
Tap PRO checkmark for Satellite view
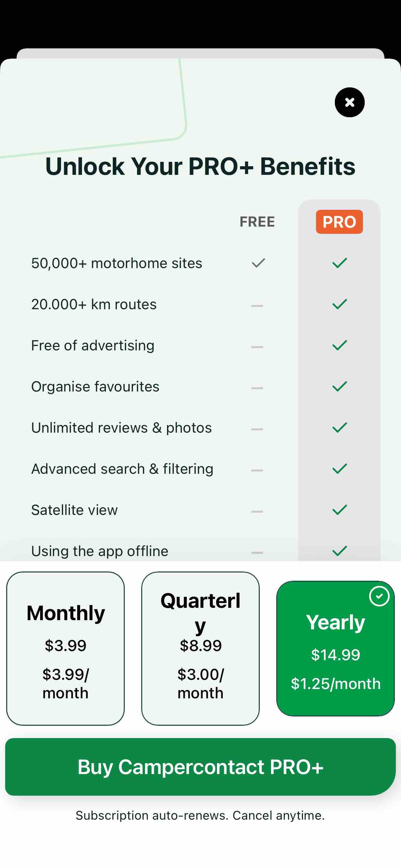click(x=339, y=510)
